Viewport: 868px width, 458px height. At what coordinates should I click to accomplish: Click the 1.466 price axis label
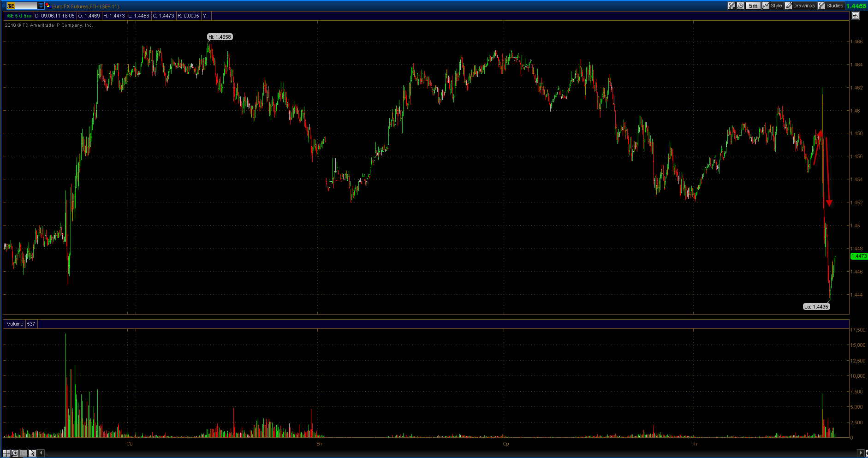pyautogui.click(x=857, y=42)
